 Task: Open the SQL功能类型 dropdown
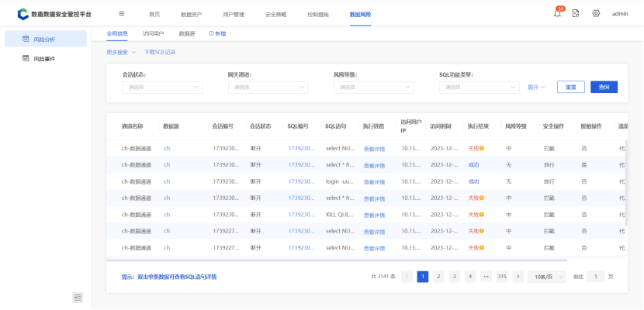480,88
